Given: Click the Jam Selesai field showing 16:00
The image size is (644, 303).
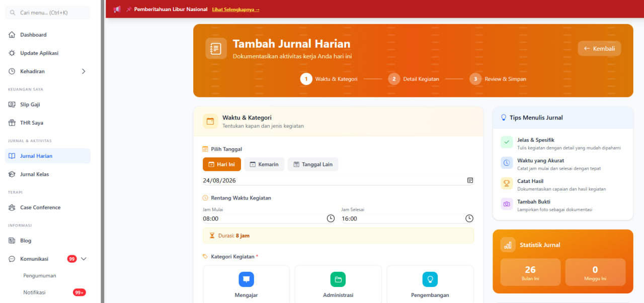Looking at the screenshot, I should click(408, 219).
